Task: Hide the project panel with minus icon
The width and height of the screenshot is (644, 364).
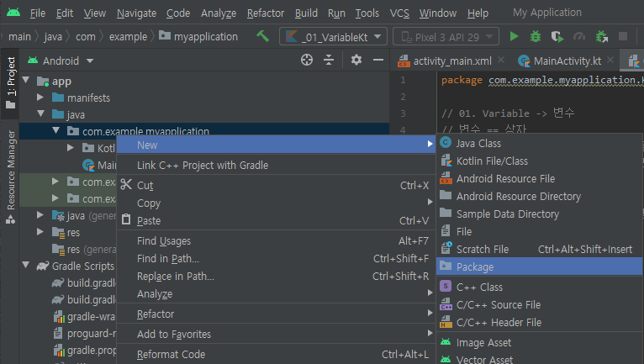Action: [377, 60]
